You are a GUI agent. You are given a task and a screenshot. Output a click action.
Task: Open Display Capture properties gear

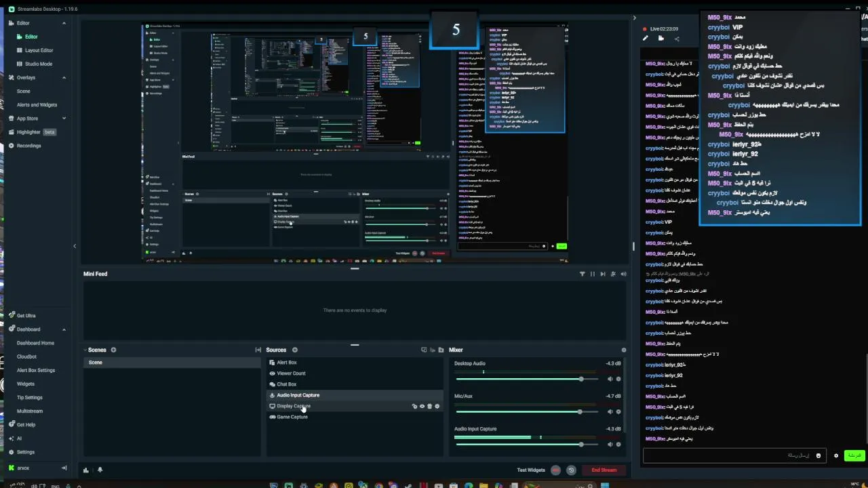pyautogui.click(x=437, y=406)
